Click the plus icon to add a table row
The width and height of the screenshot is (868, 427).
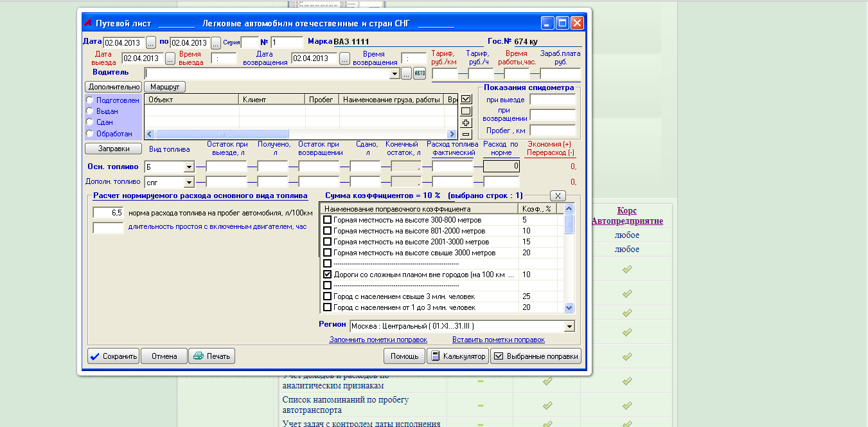466,123
